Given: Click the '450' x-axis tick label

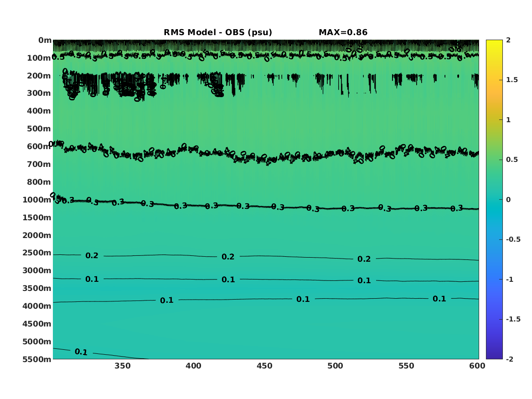Looking at the screenshot, I should coord(264,366).
